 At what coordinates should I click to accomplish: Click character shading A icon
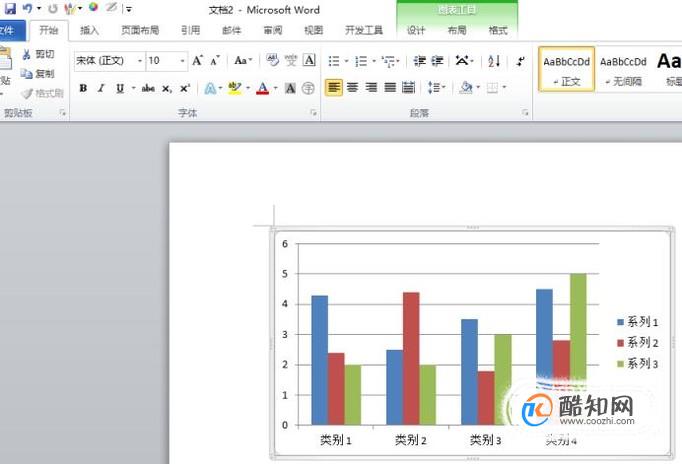[x=290, y=88]
